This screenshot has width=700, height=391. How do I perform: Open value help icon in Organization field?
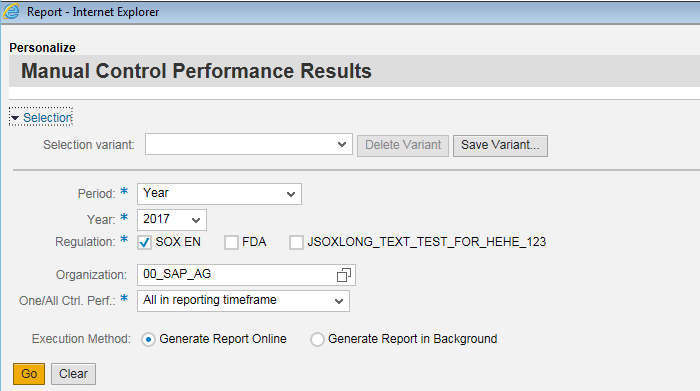[x=343, y=275]
